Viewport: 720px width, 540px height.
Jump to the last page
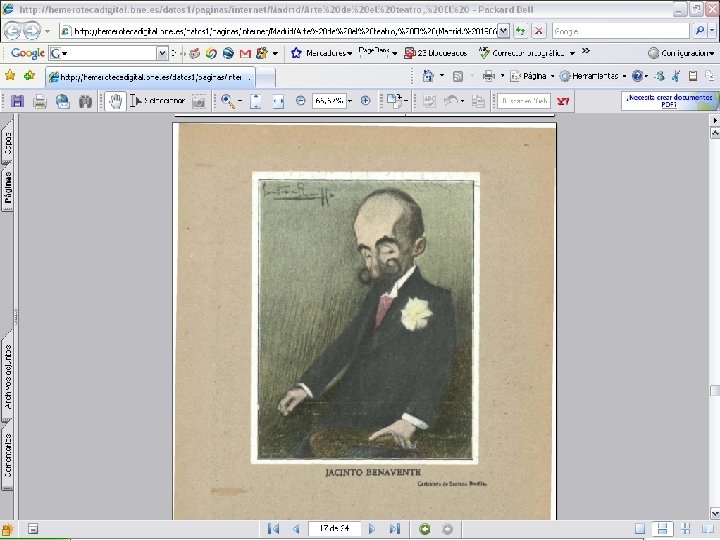coord(395,529)
